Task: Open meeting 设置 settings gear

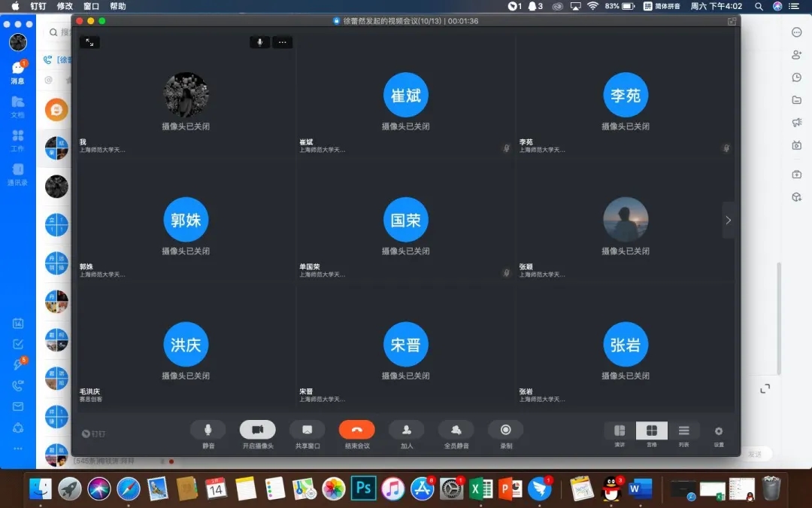Action: [719, 431]
